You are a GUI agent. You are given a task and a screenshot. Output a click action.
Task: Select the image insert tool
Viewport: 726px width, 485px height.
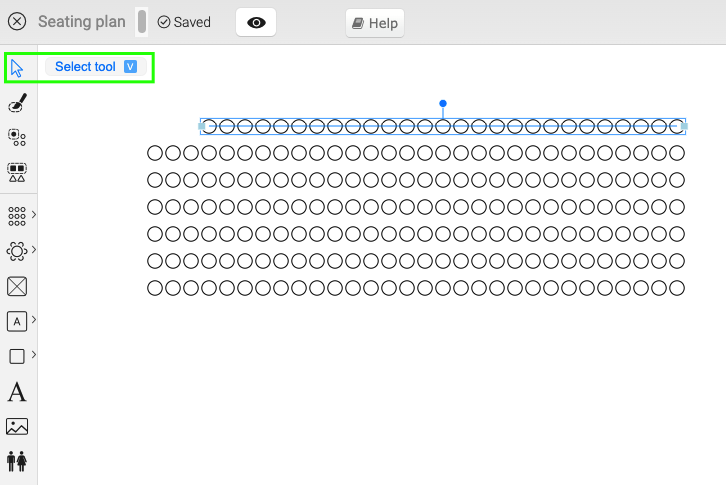pos(17,427)
